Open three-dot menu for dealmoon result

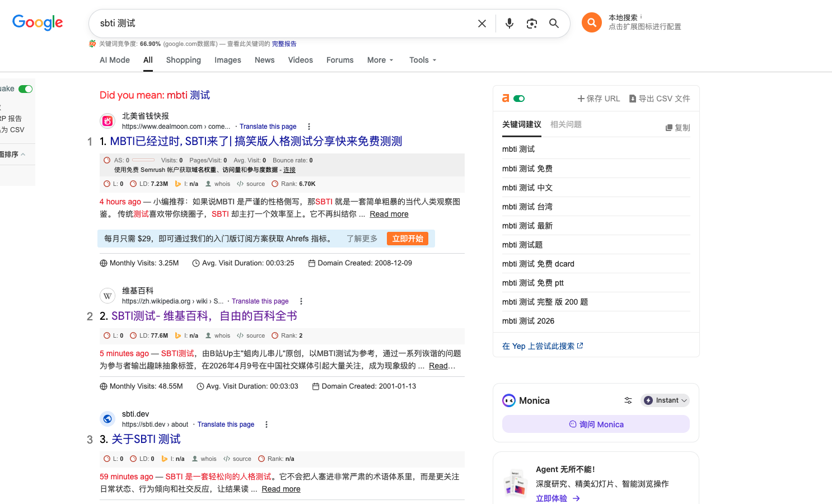[x=309, y=127]
